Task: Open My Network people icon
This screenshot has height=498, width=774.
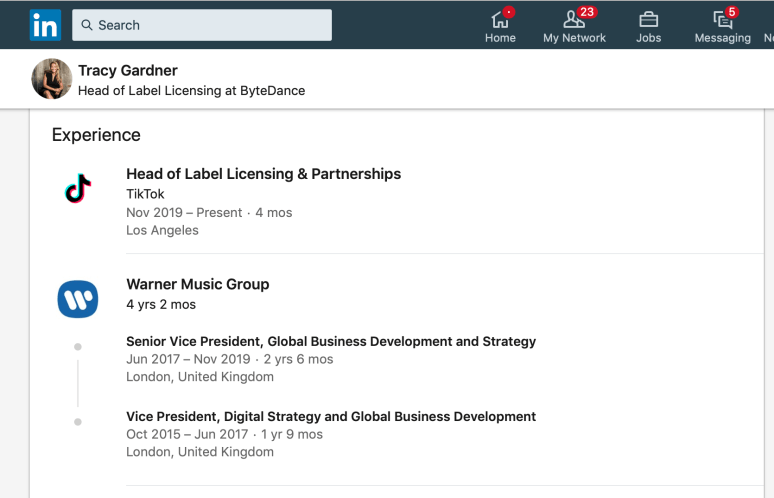Action: click(x=574, y=18)
